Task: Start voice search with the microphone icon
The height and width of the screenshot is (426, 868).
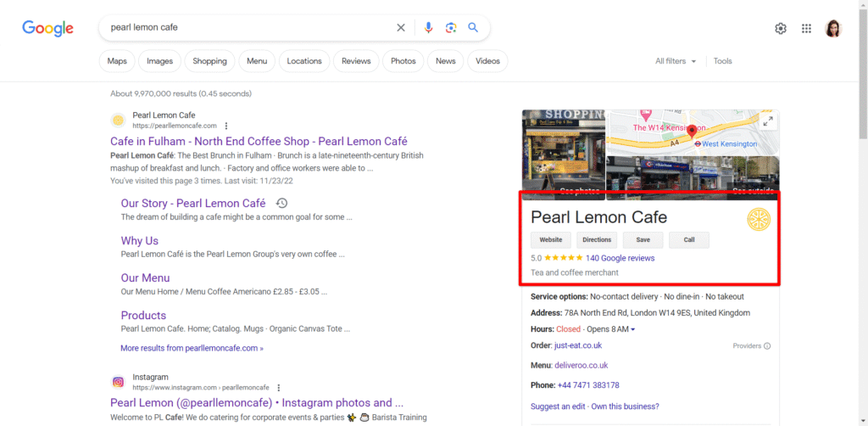Action: 428,28
